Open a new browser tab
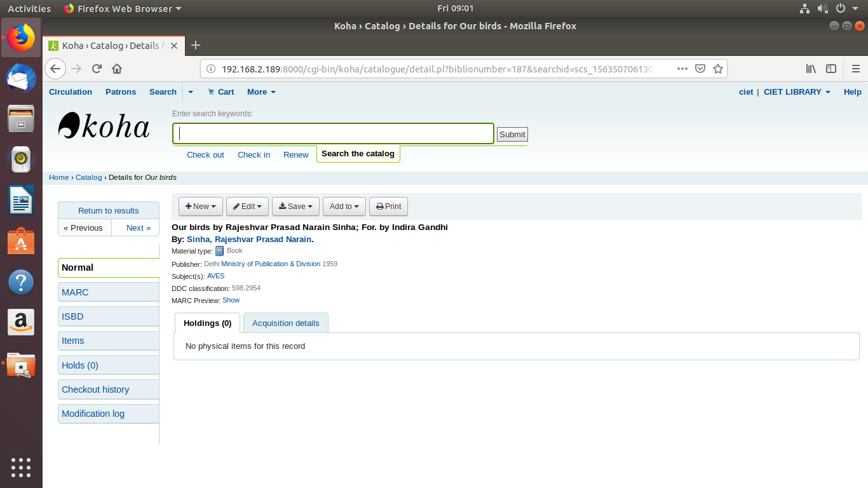 pos(196,45)
